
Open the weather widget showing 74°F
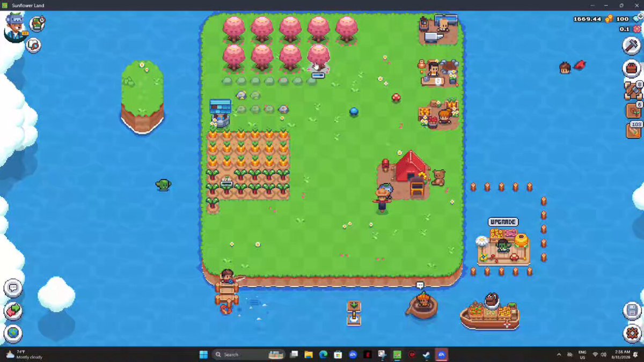click(23, 354)
